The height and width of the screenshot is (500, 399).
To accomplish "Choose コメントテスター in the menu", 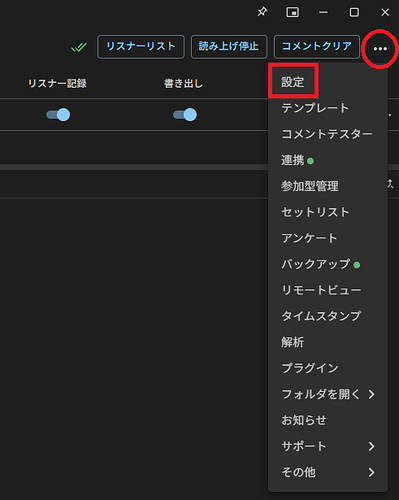I will (x=328, y=134).
